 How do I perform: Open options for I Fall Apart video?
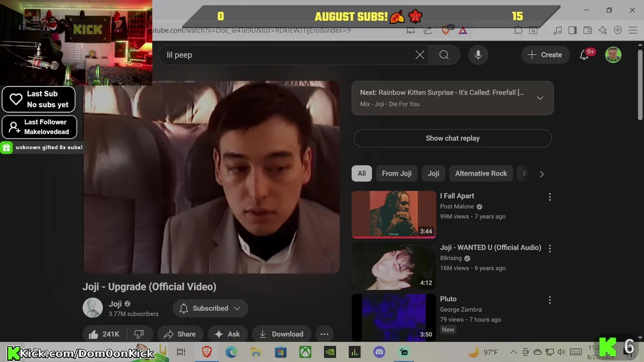pyautogui.click(x=549, y=197)
